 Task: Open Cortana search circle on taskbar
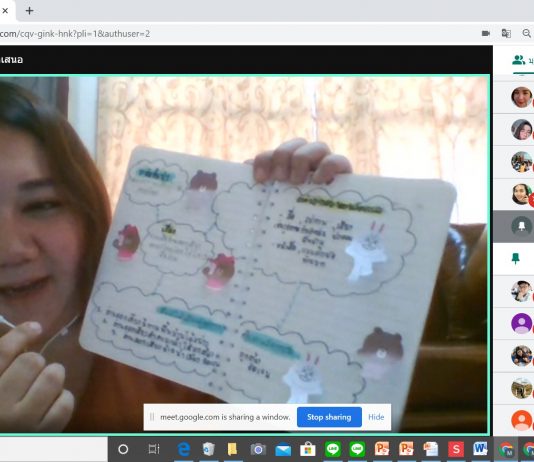pos(123,449)
